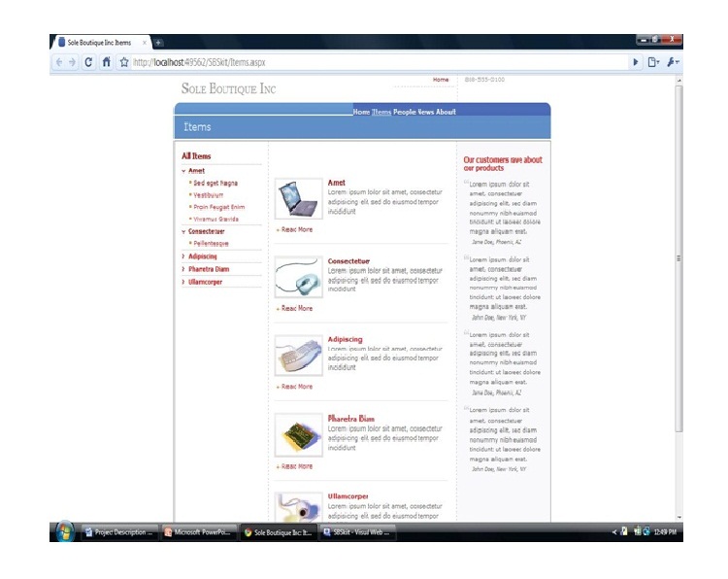The width and height of the screenshot is (728, 579).
Task: Click the browser Back arrow
Action: [x=59, y=62]
